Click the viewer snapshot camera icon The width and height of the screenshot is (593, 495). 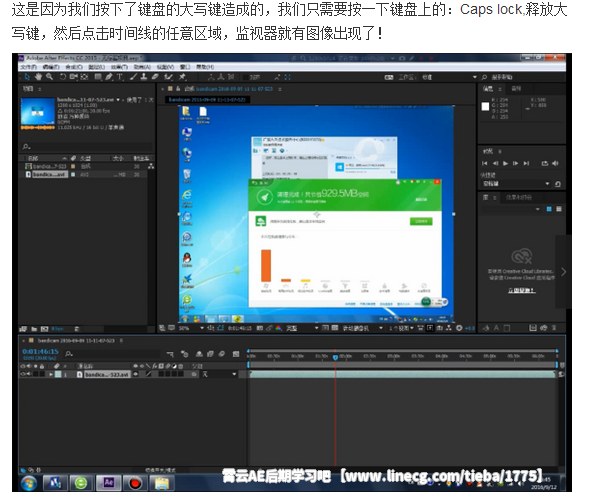coord(259,328)
